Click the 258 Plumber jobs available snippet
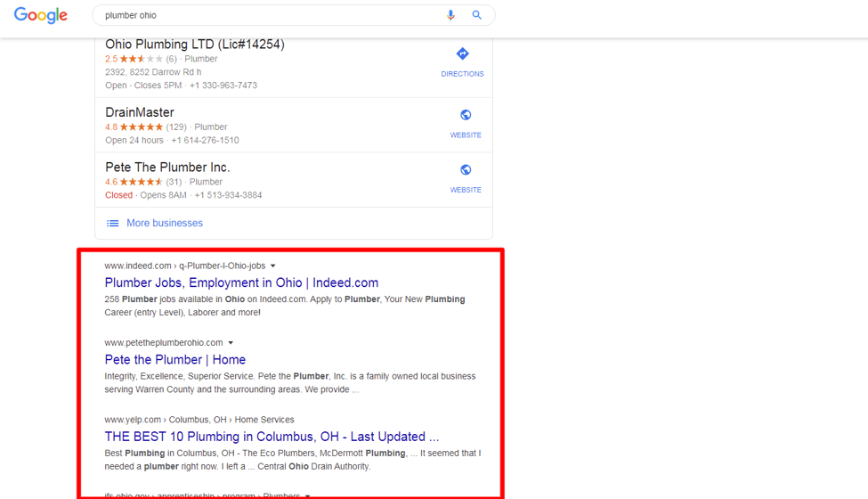868x499 pixels. click(285, 306)
